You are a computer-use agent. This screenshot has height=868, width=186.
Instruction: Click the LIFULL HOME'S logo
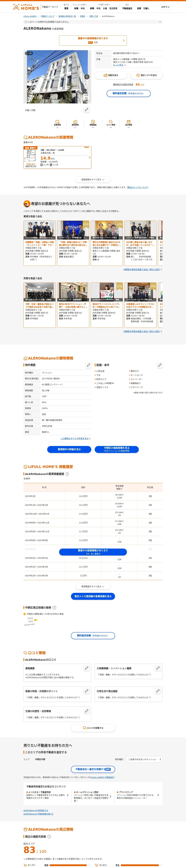point(26,7)
